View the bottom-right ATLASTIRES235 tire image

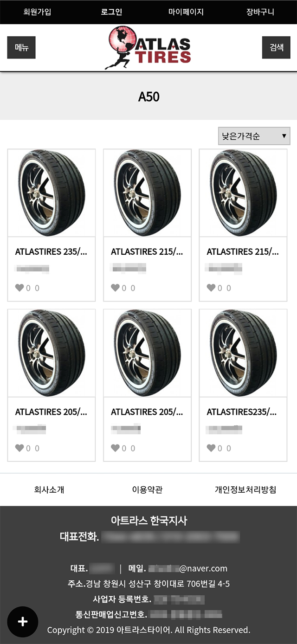243,353
